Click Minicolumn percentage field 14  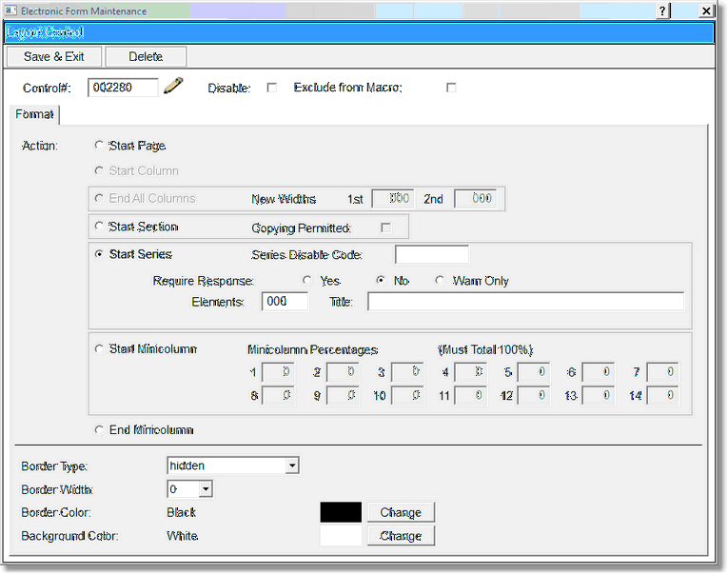click(x=662, y=396)
